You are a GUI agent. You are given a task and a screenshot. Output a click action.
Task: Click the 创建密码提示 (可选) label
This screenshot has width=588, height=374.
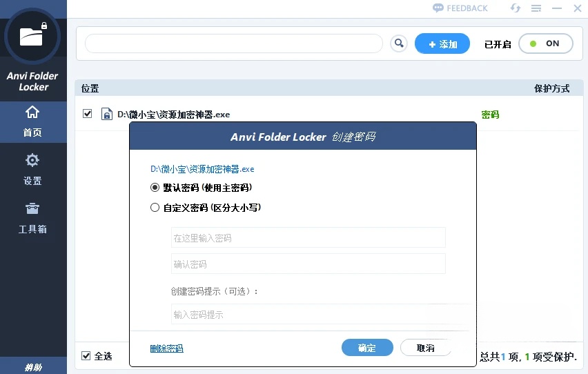[x=215, y=291]
